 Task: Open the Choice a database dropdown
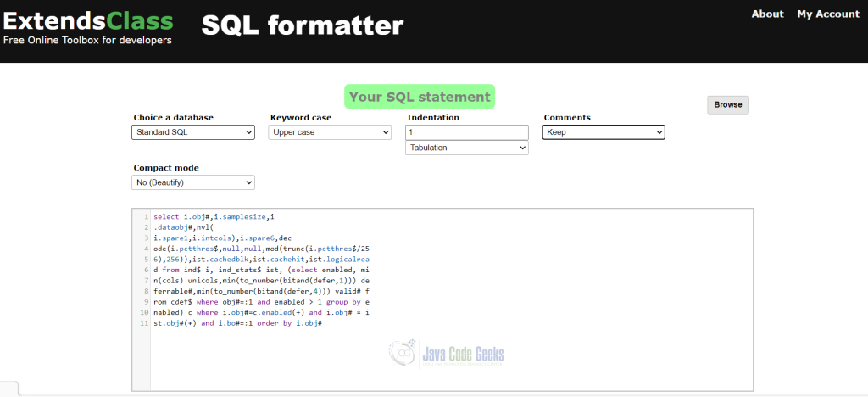coord(193,132)
